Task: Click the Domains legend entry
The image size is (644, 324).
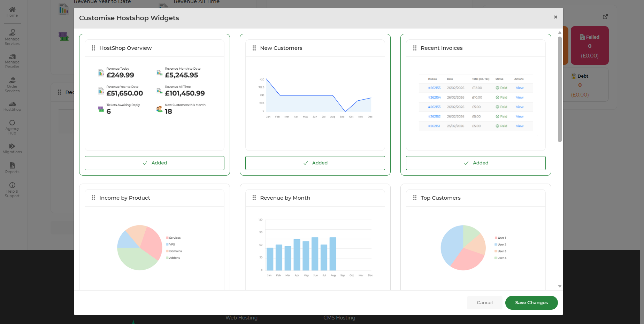Action: pyautogui.click(x=174, y=251)
